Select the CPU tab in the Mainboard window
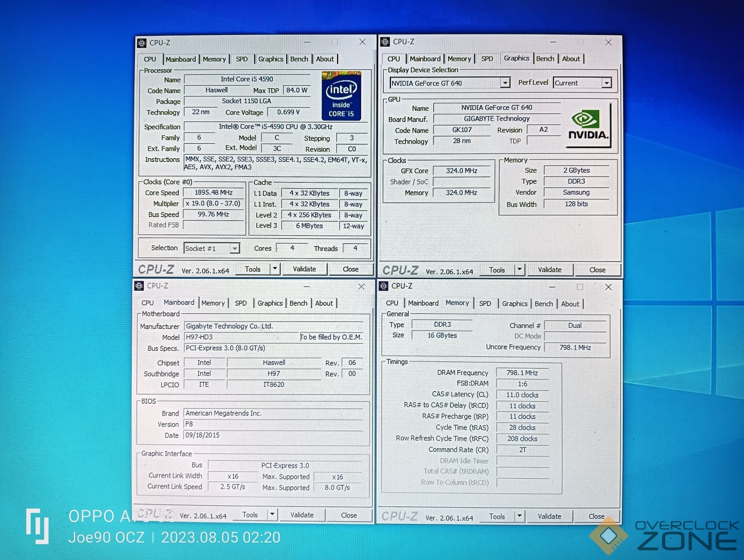Screen dimensions: 744x560 coord(147,303)
